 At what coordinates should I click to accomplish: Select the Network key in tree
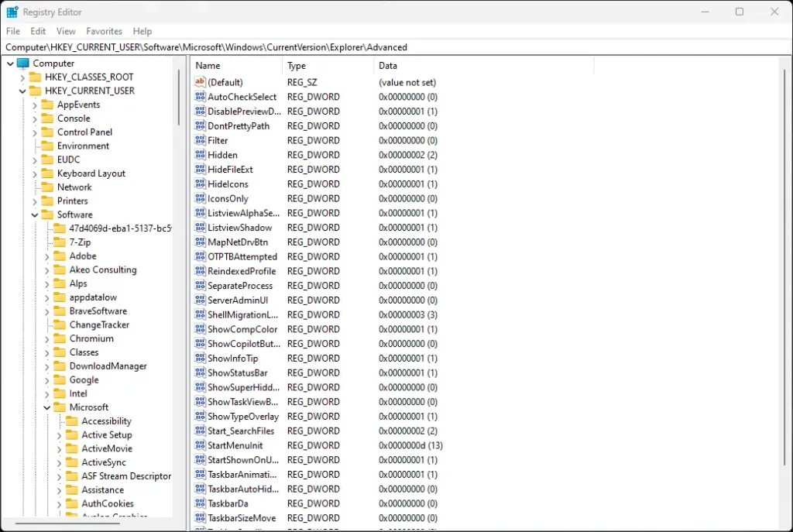coord(74,187)
